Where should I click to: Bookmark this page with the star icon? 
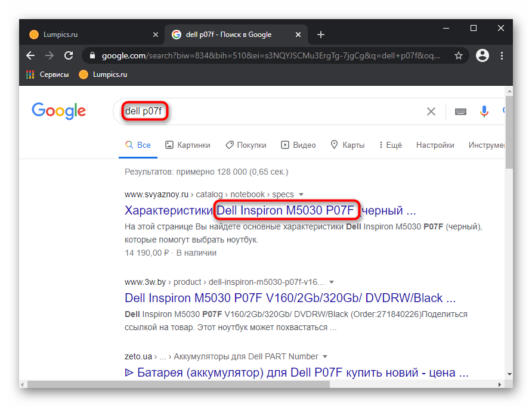(458, 55)
